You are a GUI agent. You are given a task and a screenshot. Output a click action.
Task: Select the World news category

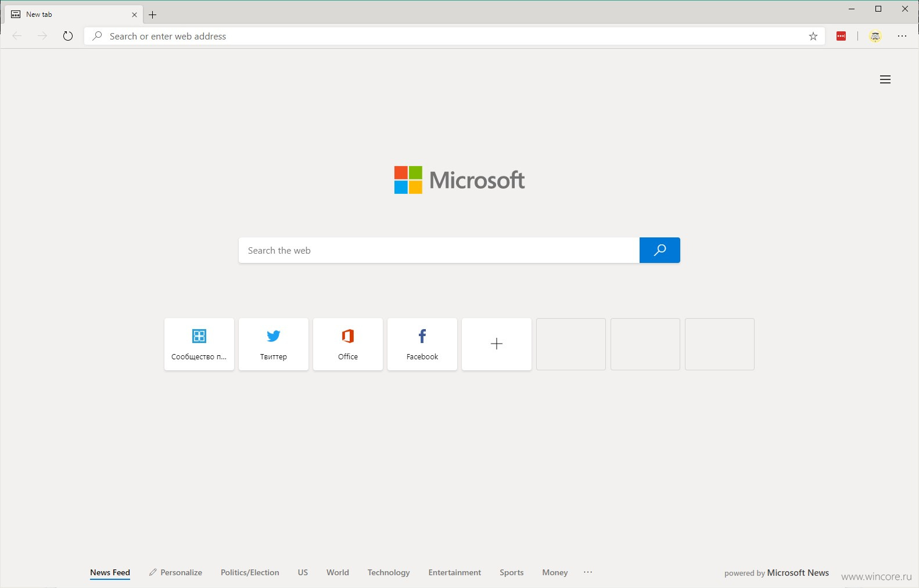pyautogui.click(x=338, y=572)
